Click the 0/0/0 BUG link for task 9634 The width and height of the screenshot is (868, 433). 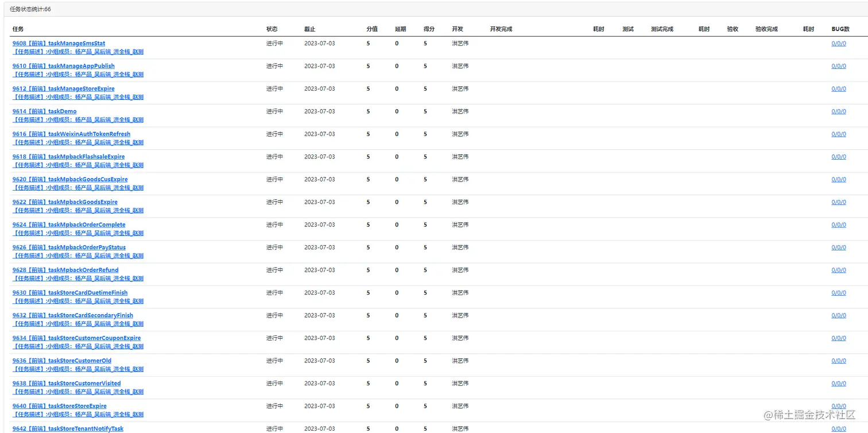point(839,338)
